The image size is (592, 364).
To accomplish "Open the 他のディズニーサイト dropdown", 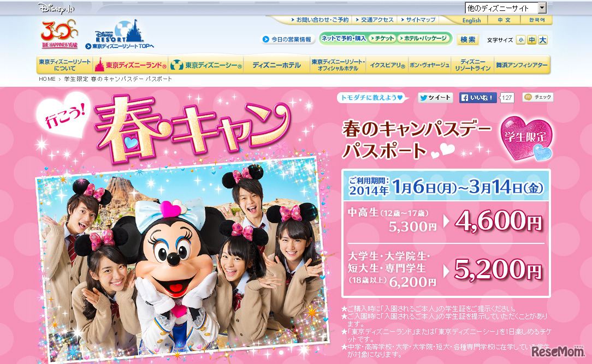I will (x=506, y=8).
